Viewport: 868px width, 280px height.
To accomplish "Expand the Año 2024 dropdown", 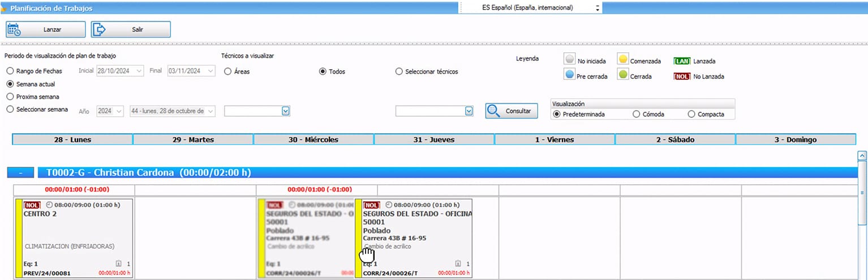I will click(119, 111).
